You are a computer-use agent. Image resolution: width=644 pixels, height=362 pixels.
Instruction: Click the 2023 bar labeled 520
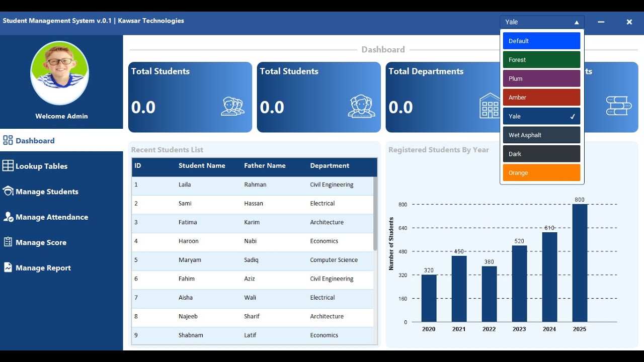coord(519,284)
